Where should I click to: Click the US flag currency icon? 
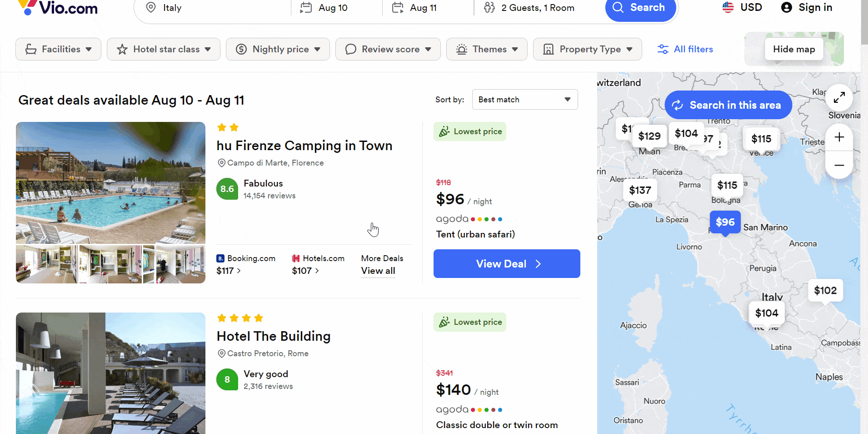pos(728,7)
